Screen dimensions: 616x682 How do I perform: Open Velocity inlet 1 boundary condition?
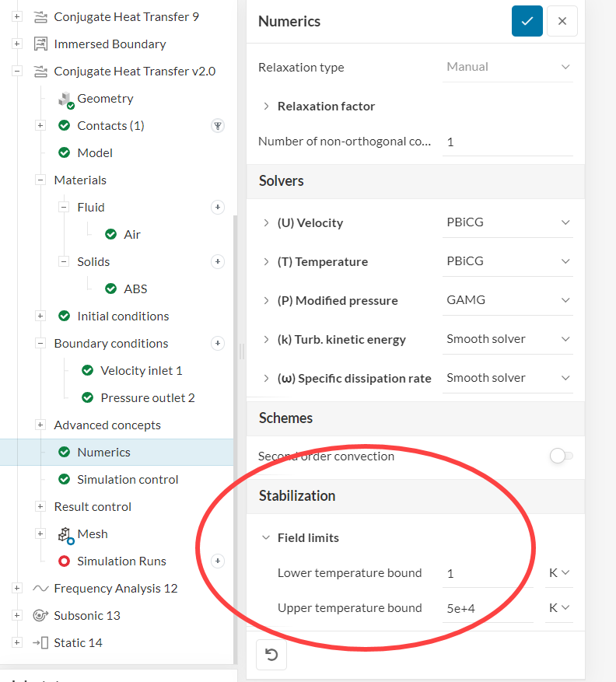[x=141, y=370]
